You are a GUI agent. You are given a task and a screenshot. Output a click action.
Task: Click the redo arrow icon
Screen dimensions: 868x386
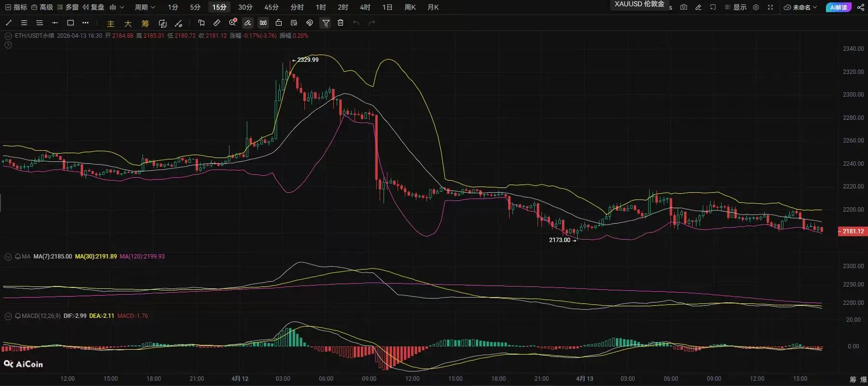coord(371,23)
